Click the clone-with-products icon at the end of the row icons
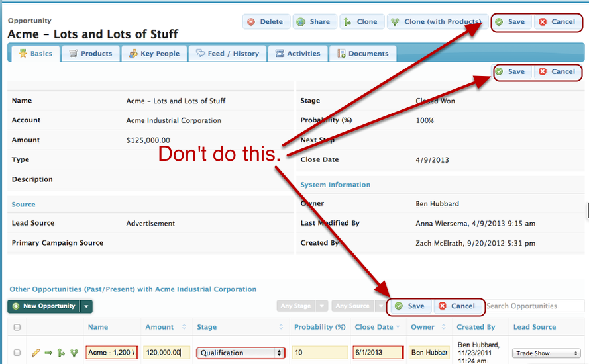 74,353
